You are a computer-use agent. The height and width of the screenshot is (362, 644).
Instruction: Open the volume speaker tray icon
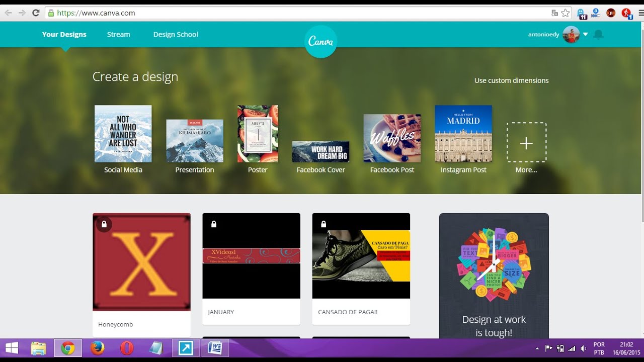click(x=583, y=348)
